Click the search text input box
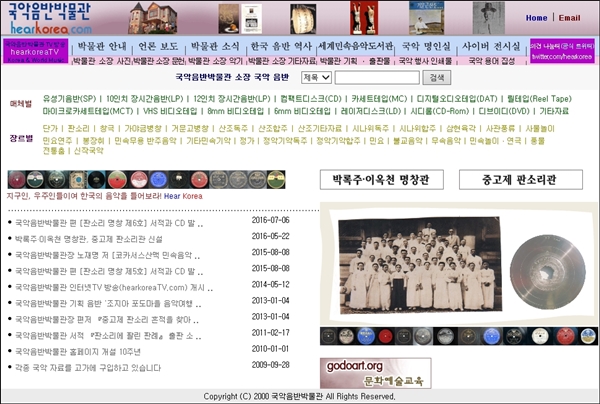Image resolution: width=600 pixels, height=404 pixels. tap(376, 77)
